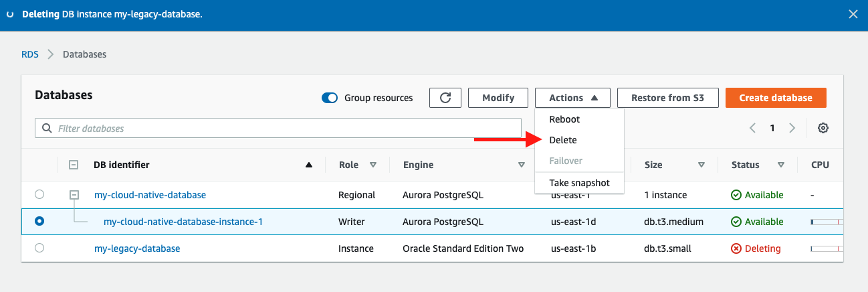Screen dimensions: 868x292
Task: Sort by Engine column
Action: pyautogui.click(x=521, y=165)
